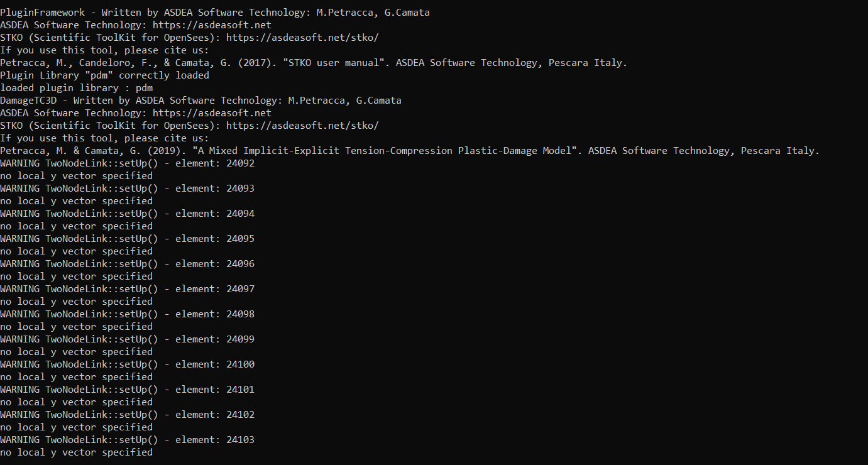
Task: Select 'Plugin Library "pdm" correctly loaded' line
Action: point(105,75)
